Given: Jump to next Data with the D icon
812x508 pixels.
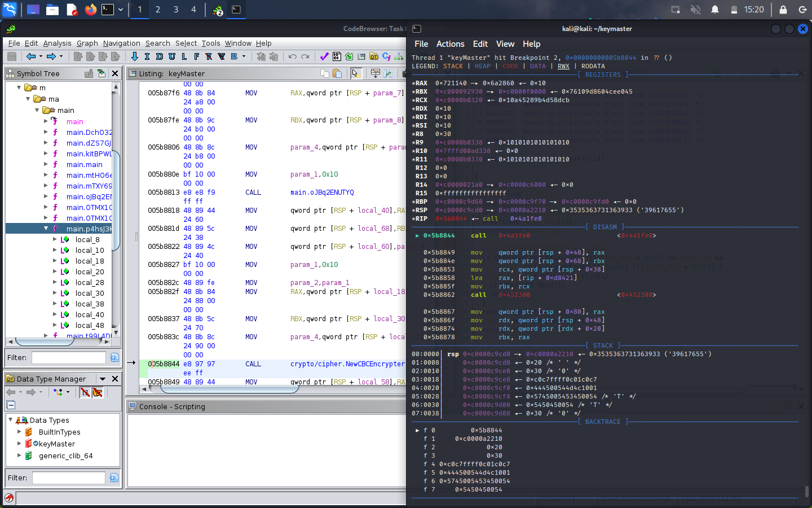Looking at the screenshot, I should point(160,56).
